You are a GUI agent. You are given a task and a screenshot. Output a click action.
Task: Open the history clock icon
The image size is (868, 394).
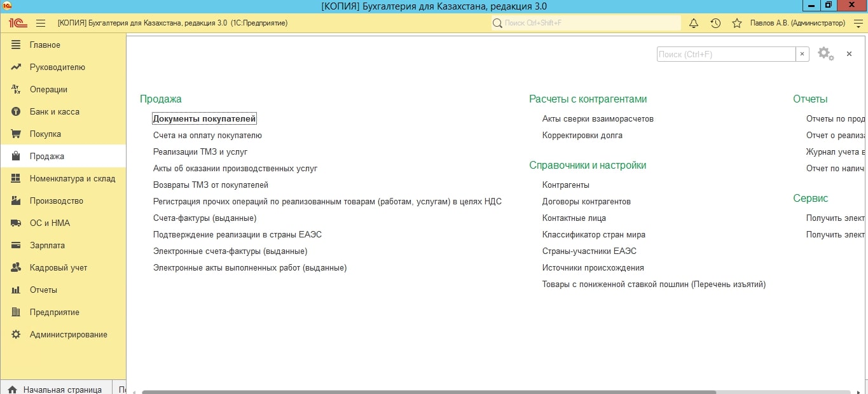click(715, 23)
